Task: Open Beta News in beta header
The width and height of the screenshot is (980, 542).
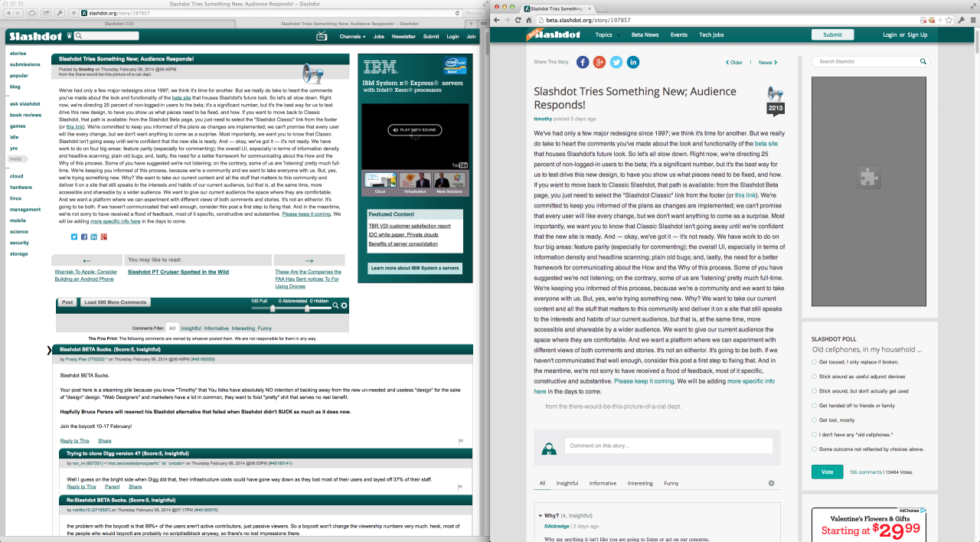Action: point(645,34)
